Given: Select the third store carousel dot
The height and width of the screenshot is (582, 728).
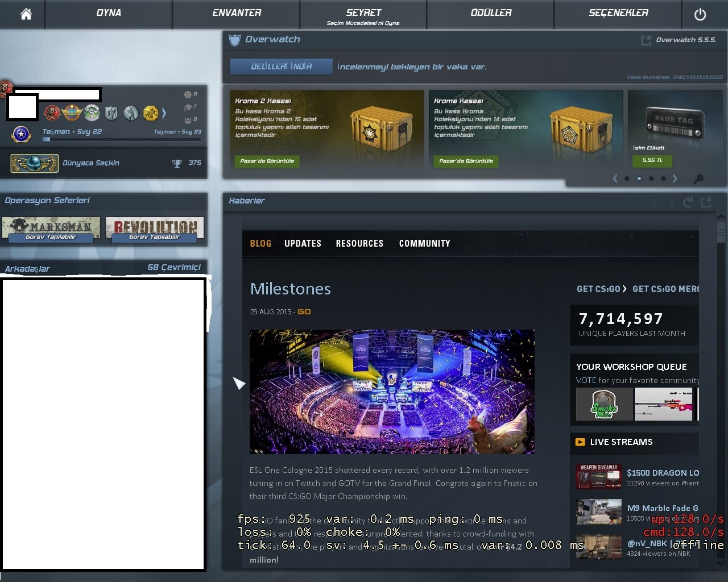Looking at the screenshot, I should tap(651, 178).
